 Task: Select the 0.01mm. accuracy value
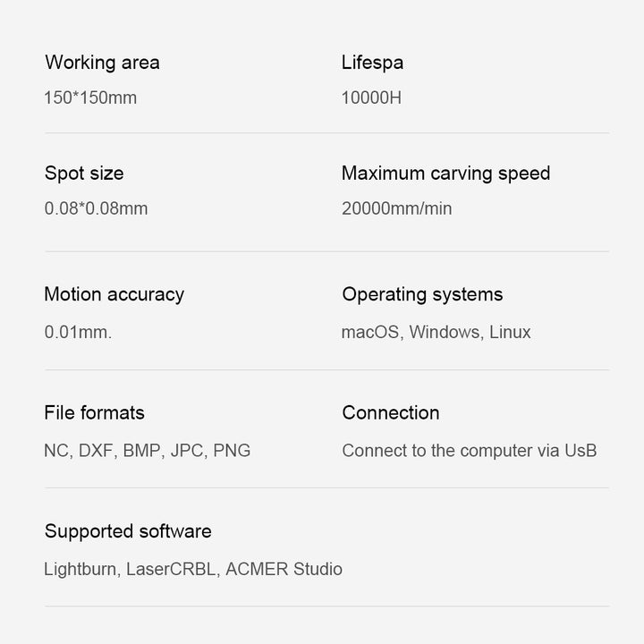78,332
